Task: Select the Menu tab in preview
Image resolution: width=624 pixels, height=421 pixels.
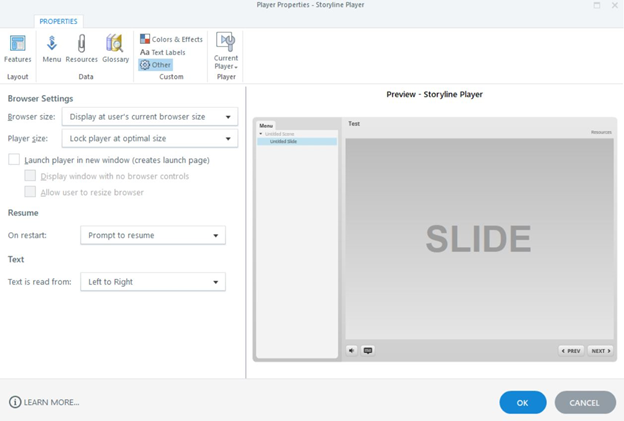Action: click(x=266, y=125)
